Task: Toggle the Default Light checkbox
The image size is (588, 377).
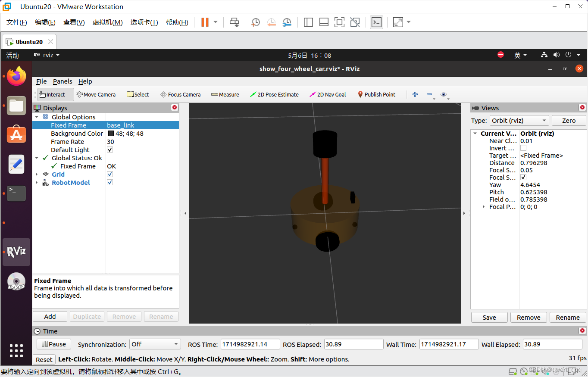Action: [x=110, y=150]
